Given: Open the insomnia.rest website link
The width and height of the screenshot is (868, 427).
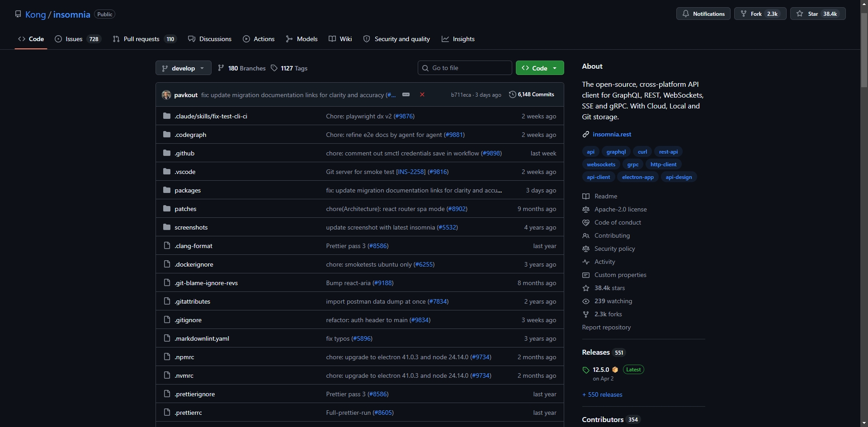Looking at the screenshot, I should [x=612, y=134].
